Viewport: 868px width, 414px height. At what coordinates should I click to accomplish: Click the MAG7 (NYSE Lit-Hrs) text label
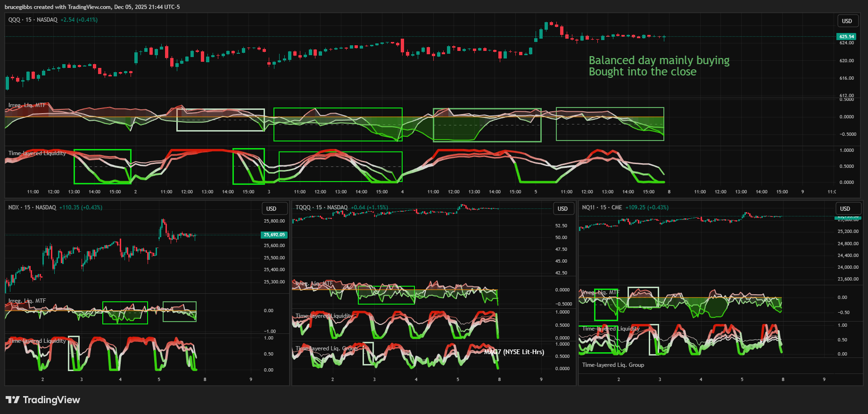coord(514,352)
